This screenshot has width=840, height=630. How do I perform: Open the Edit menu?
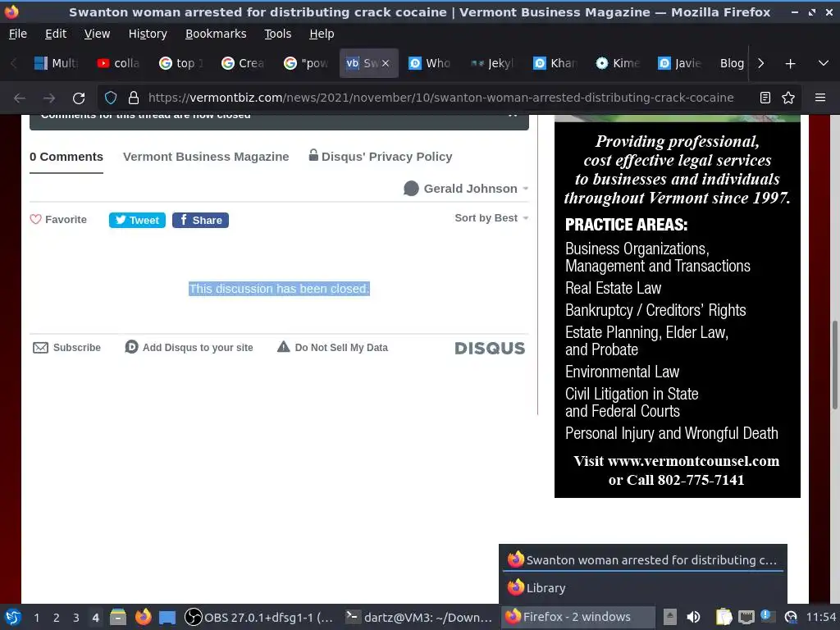[x=56, y=34]
